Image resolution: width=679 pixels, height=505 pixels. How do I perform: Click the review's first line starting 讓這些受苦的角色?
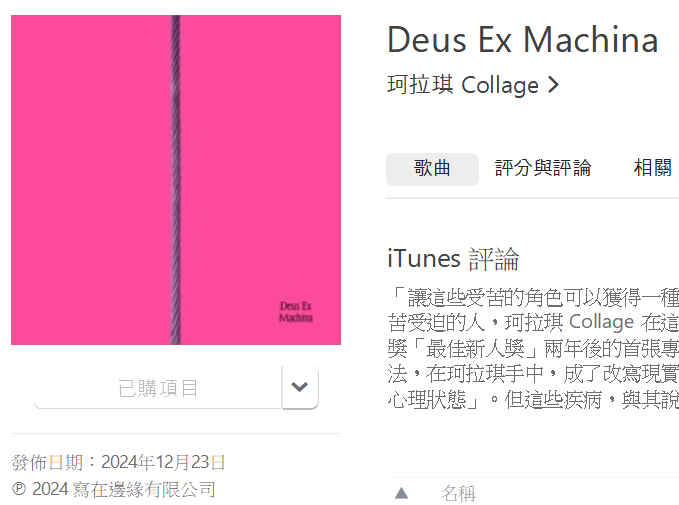tap(533, 297)
